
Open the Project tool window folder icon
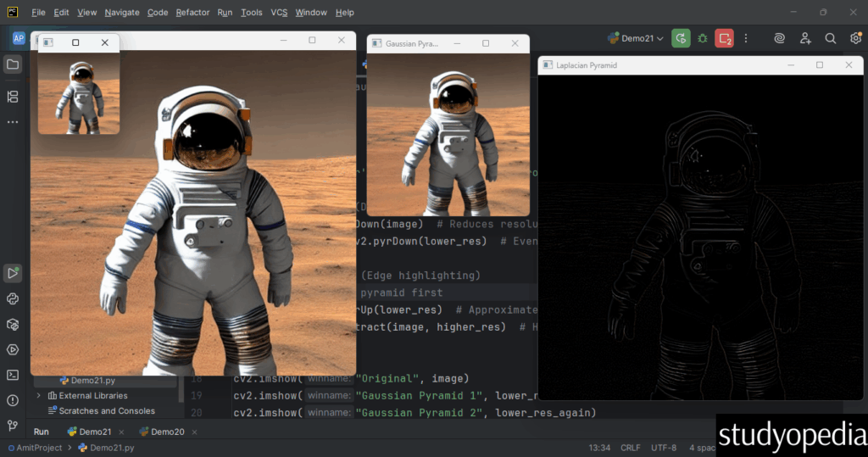point(13,64)
